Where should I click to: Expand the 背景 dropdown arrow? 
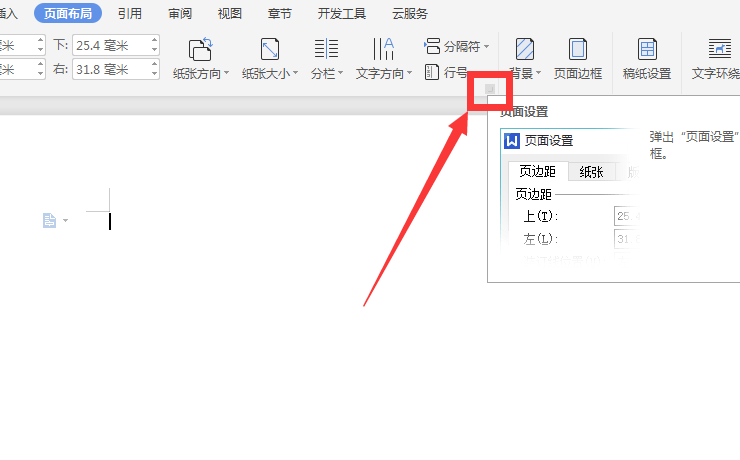coord(538,73)
